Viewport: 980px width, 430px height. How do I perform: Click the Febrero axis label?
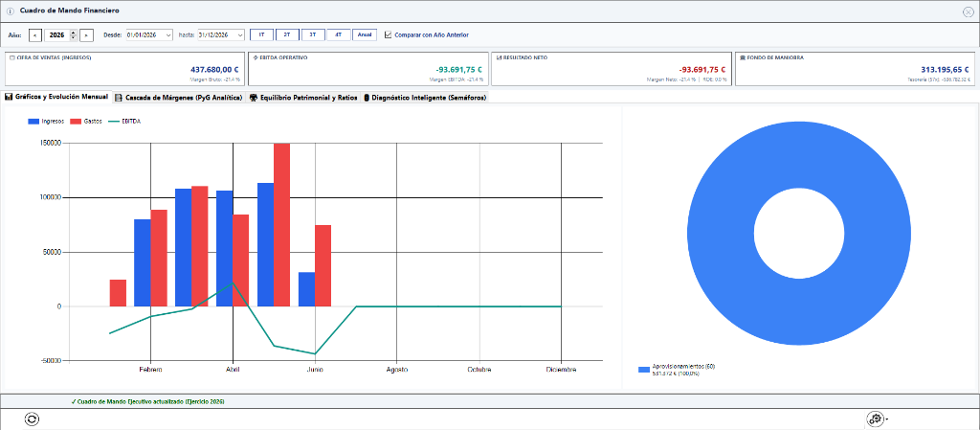[150, 370]
